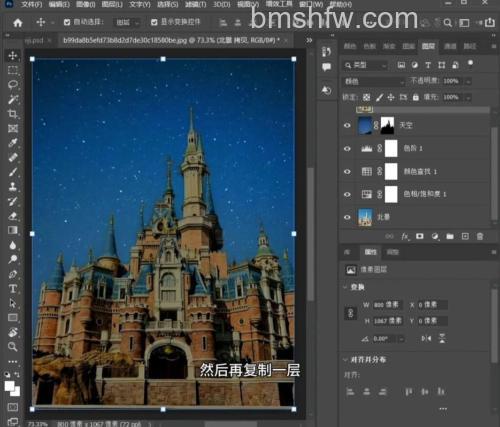Hide the 天空 layer

click(x=347, y=125)
